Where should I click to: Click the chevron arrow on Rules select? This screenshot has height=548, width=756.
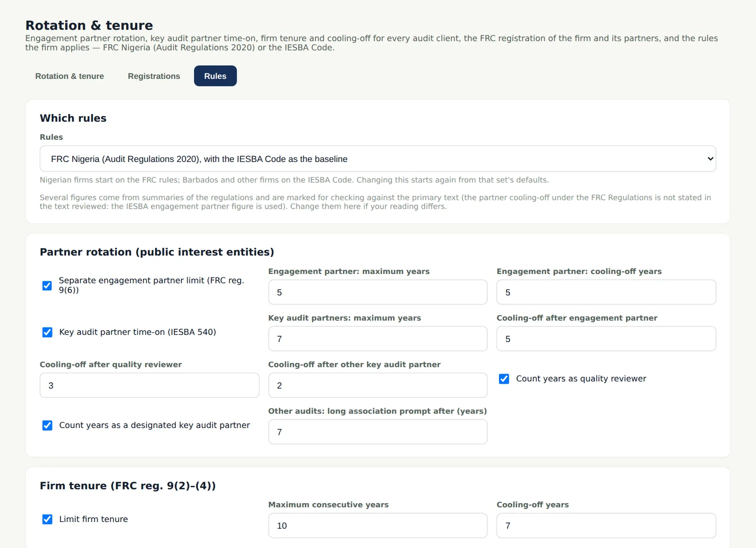coord(710,159)
